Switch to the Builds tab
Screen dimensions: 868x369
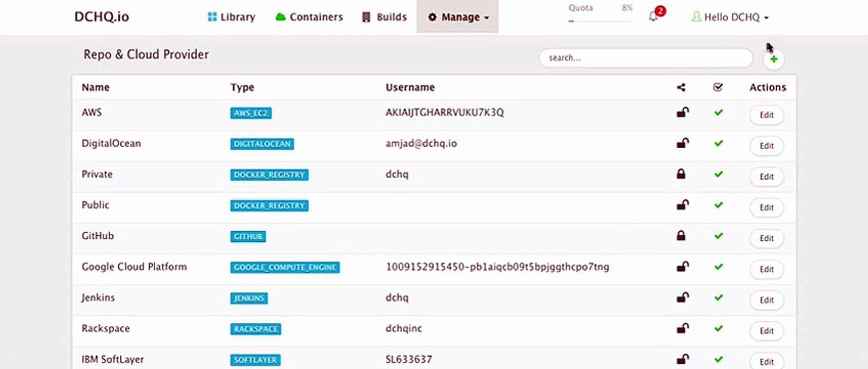point(384,17)
